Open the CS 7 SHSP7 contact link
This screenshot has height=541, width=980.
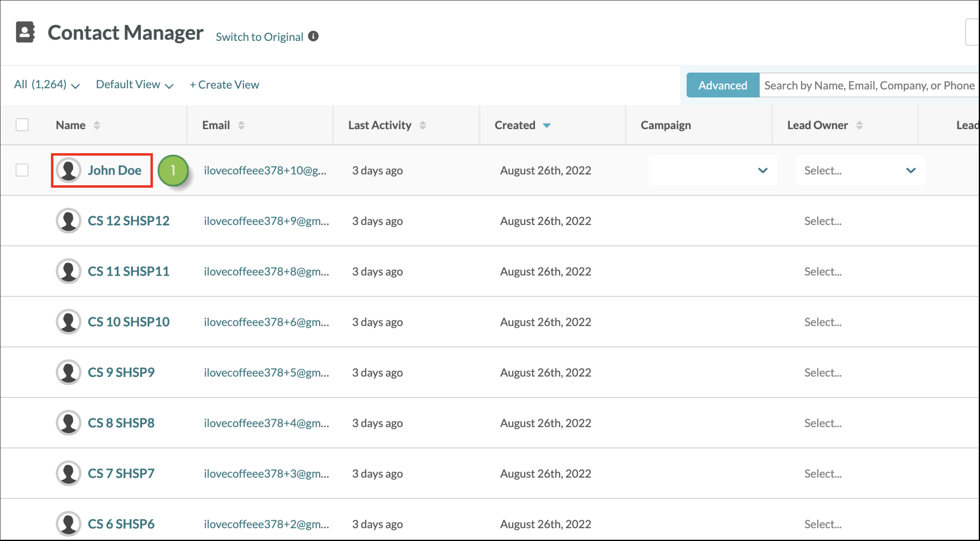[121, 474]
